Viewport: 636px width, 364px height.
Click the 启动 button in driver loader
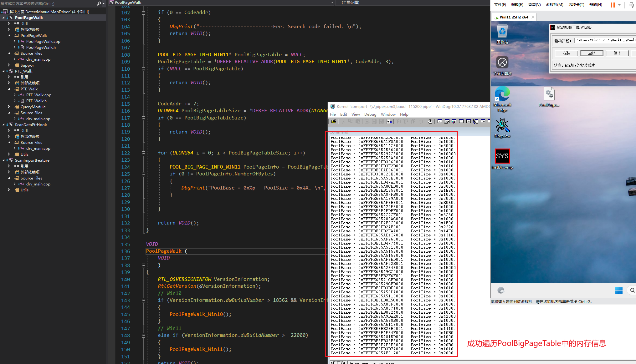[592, 53]
